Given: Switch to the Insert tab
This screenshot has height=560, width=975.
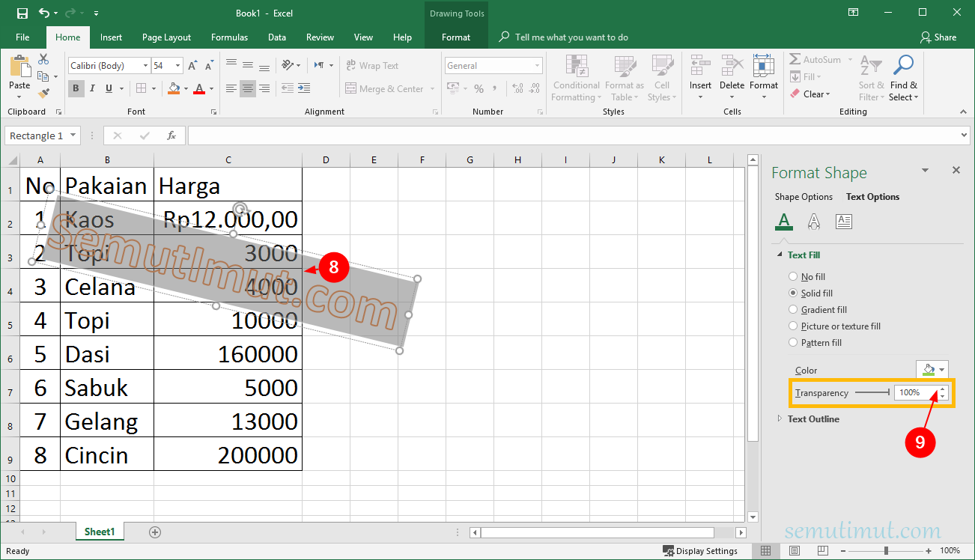Looking at the screenshot, I should point(111,37).
